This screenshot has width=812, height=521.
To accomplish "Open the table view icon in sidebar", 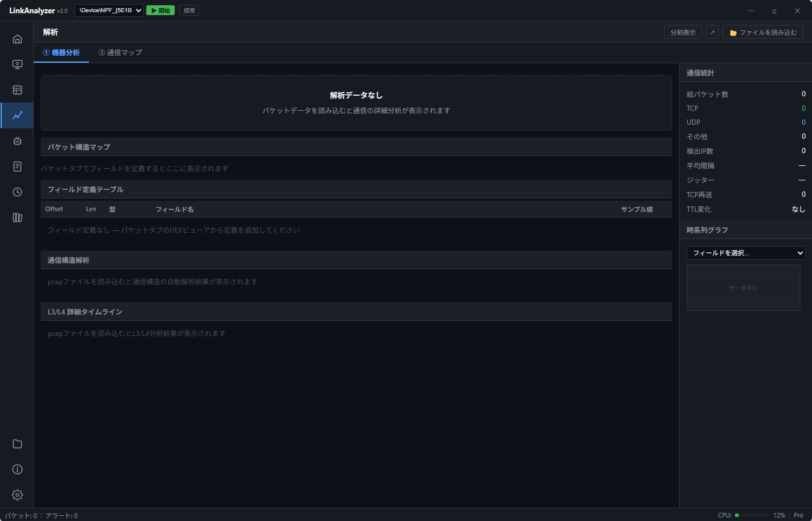I will coord(17,90).
